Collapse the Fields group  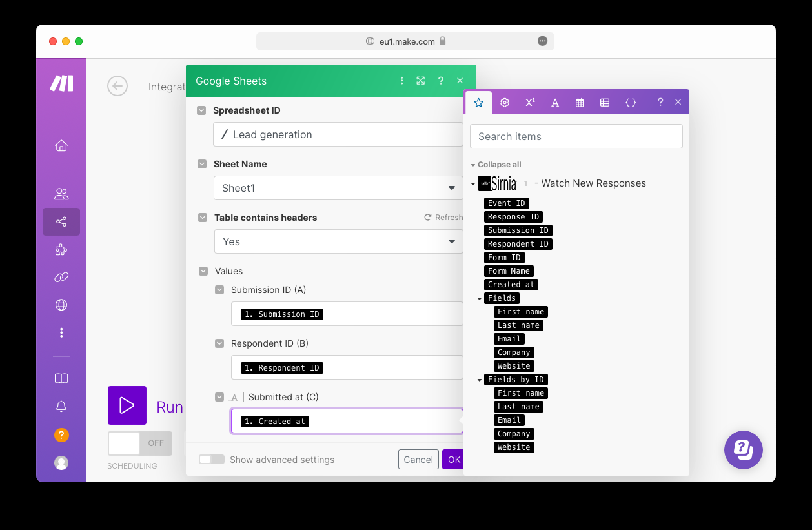coord(480,298)
